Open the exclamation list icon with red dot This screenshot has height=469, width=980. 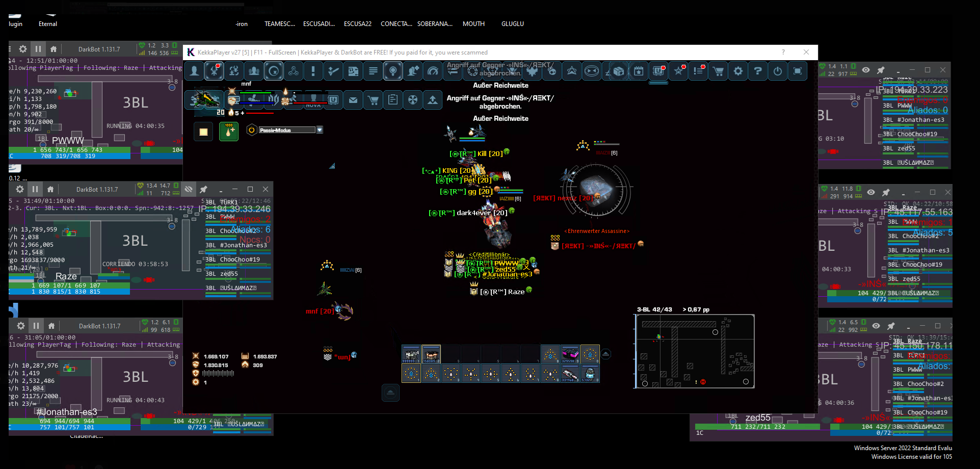point(698,71)
